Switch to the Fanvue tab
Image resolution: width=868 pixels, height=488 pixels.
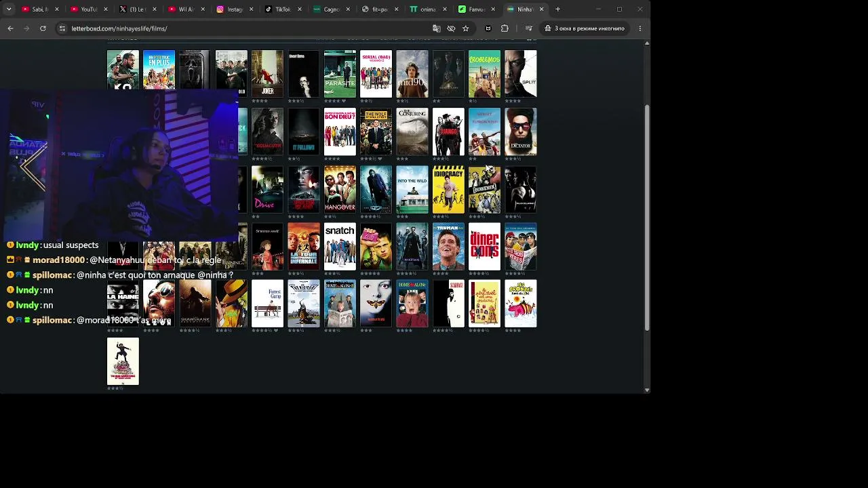477,9
